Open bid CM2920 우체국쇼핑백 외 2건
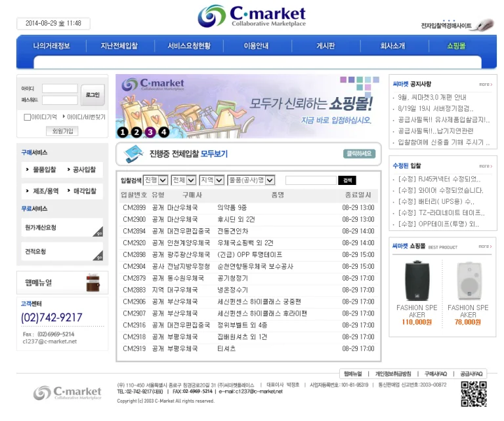Viewport: 504px width, 421px height. (249, 243)
